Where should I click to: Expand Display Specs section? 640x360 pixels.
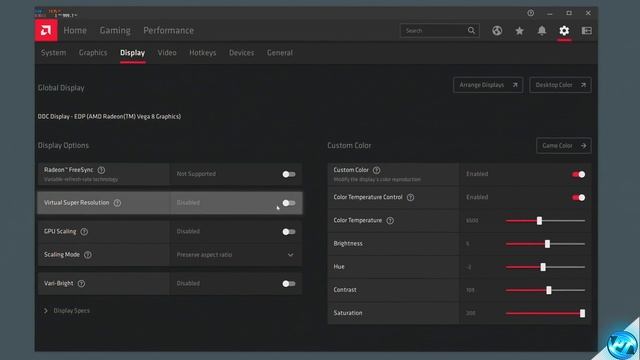point(67,311)
